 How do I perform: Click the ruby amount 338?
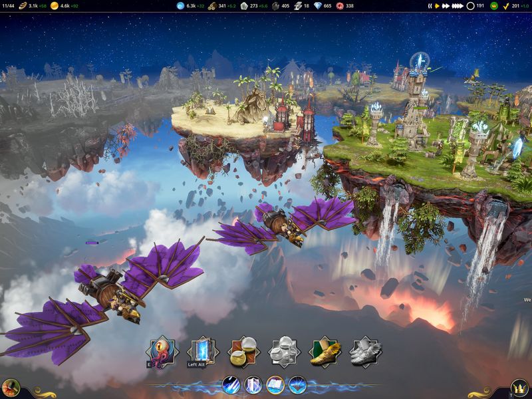coord(350,6)
